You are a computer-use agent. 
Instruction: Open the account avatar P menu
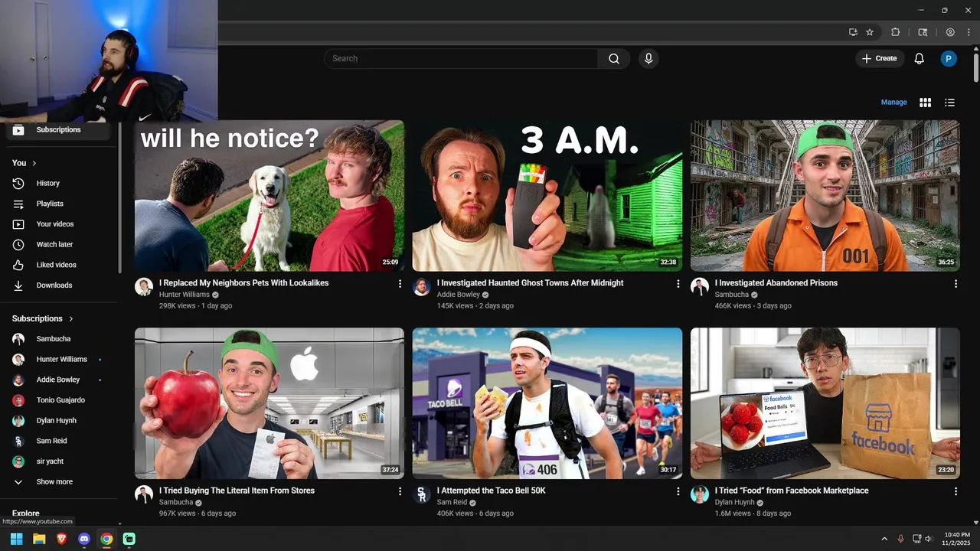point(949,59)
